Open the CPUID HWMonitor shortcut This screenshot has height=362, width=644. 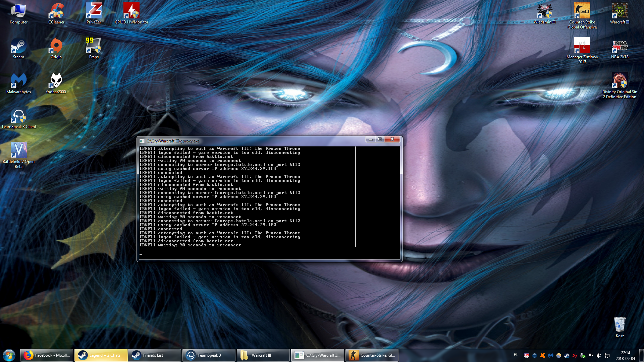click(x=131, y=14)
